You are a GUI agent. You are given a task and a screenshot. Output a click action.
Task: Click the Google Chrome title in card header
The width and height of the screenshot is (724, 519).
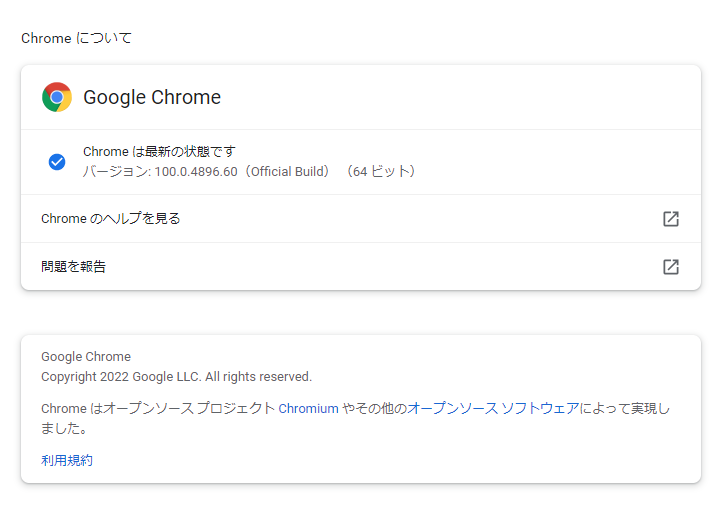pos(152,97)
